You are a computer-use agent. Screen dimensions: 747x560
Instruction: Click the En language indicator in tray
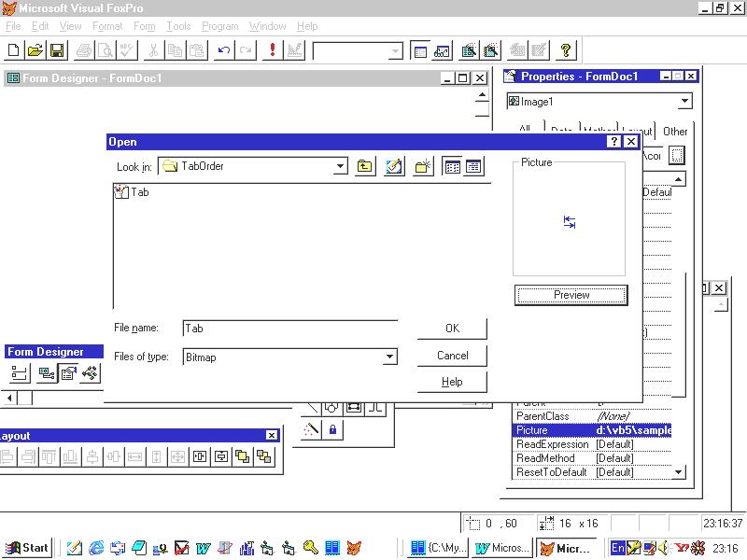click(x=617, y=548)
